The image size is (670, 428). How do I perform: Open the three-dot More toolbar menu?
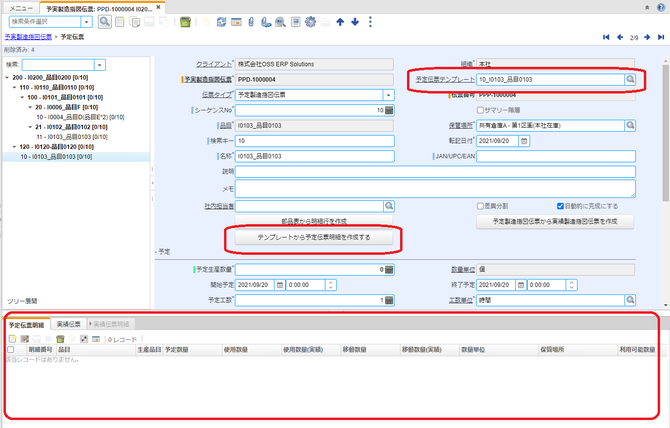point(370,22)
